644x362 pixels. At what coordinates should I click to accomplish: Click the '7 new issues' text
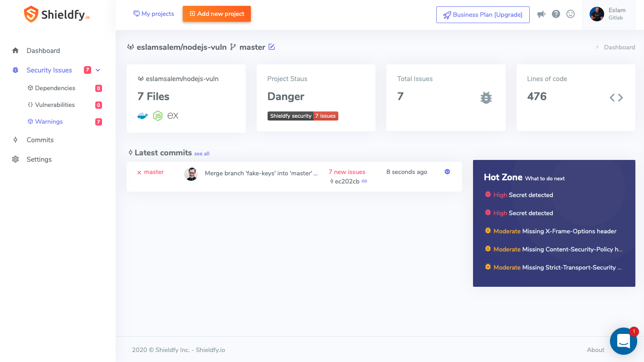pos(347,172)
